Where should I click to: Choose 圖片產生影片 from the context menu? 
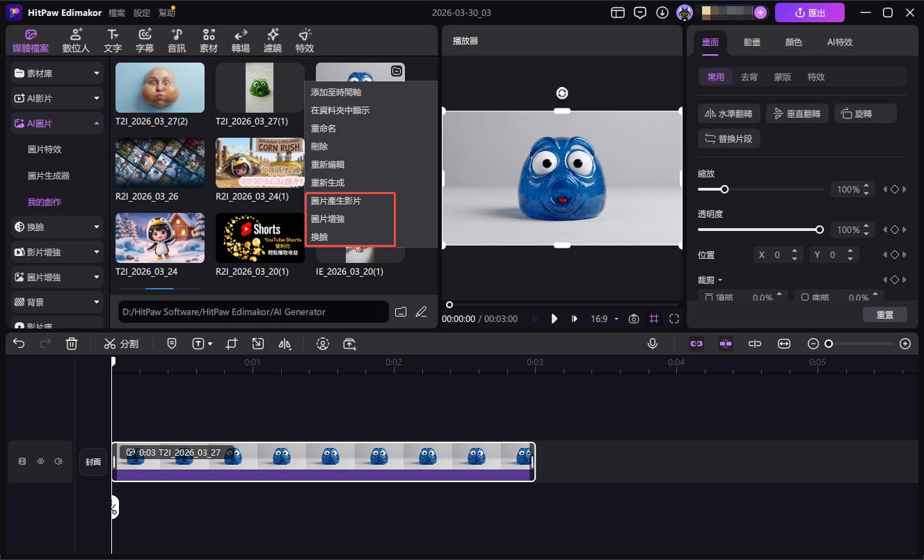[336, 200]
